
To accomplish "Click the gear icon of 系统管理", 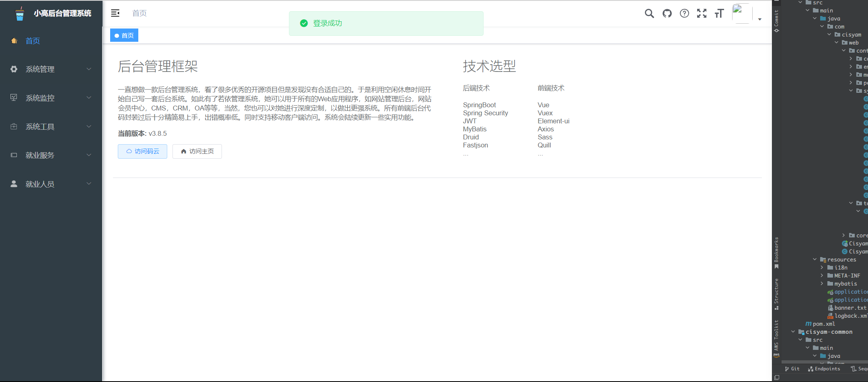I will click(14, 69).
